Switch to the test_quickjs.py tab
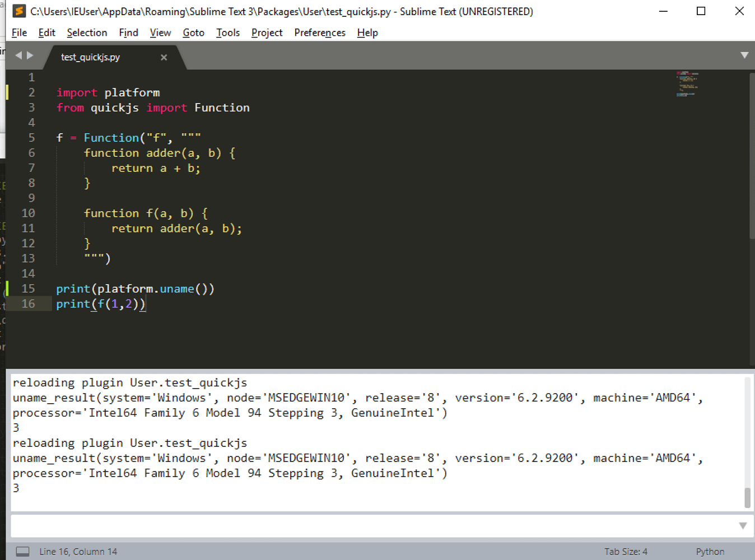 (90, 57)
